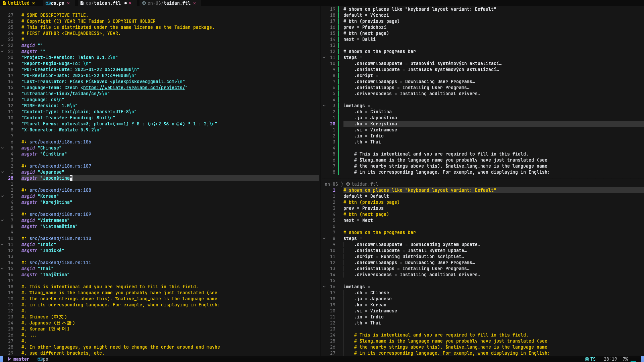644x362 pixels.
Task: Click the src/backend/i18n.rs:106 reference comment
Action: (56, 142)
